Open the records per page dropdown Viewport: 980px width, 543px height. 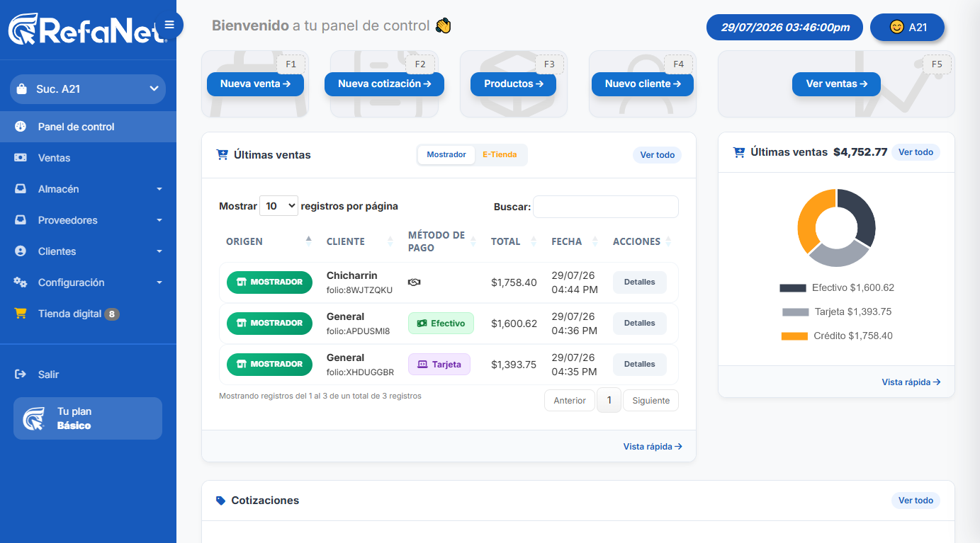(x=279, y=206)
